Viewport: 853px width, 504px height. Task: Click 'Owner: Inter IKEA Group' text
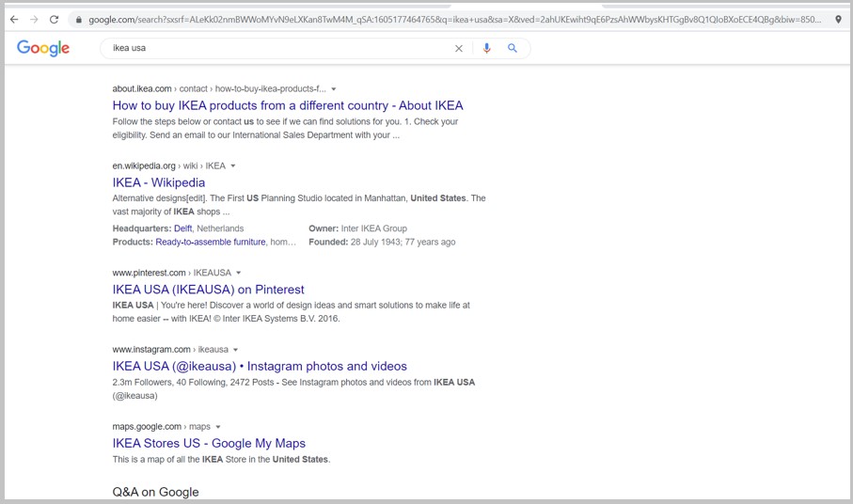click(x=358, y=228)
